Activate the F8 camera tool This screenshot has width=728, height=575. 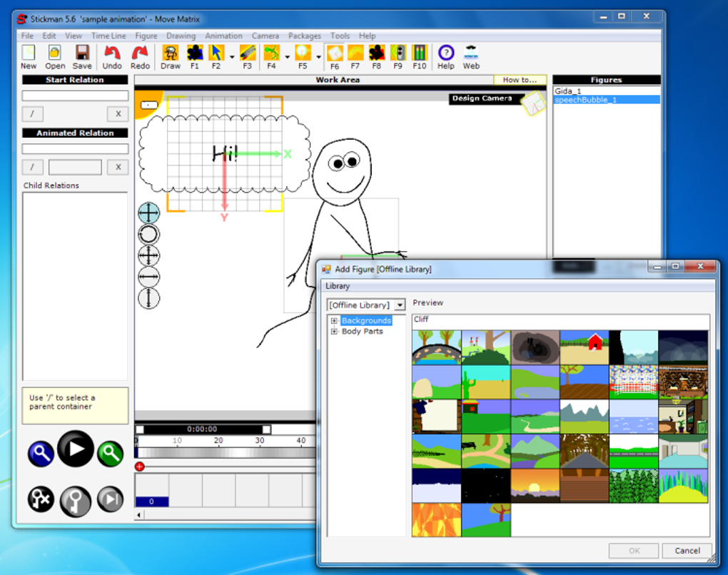pyautogui.click(x=377, y=57)
